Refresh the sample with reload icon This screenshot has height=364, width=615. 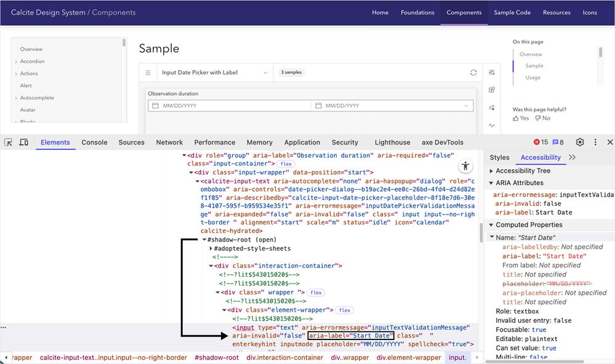coord(473,73)
